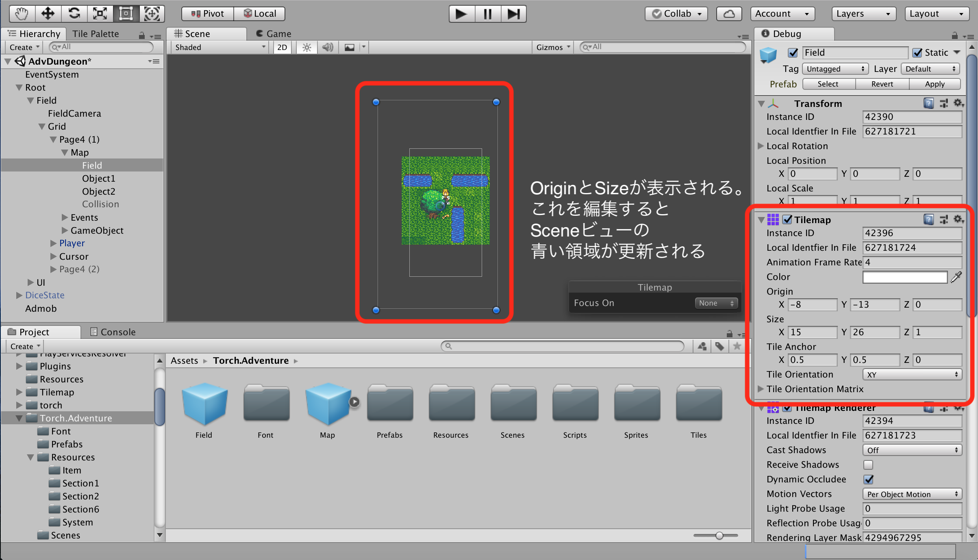This screenshot has width=978, height=560.
Task: Open the Layer dropdown showing Default
Action: [930, 69]
